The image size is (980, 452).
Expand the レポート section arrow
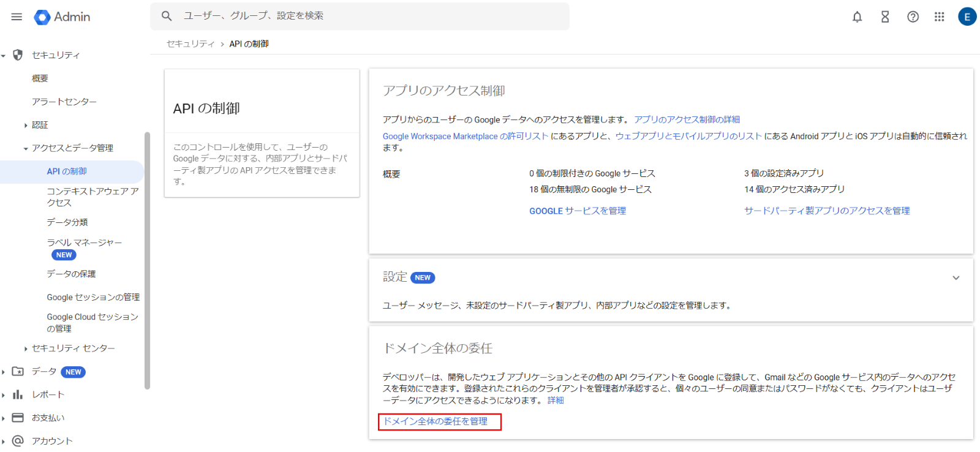coord(4,395)
